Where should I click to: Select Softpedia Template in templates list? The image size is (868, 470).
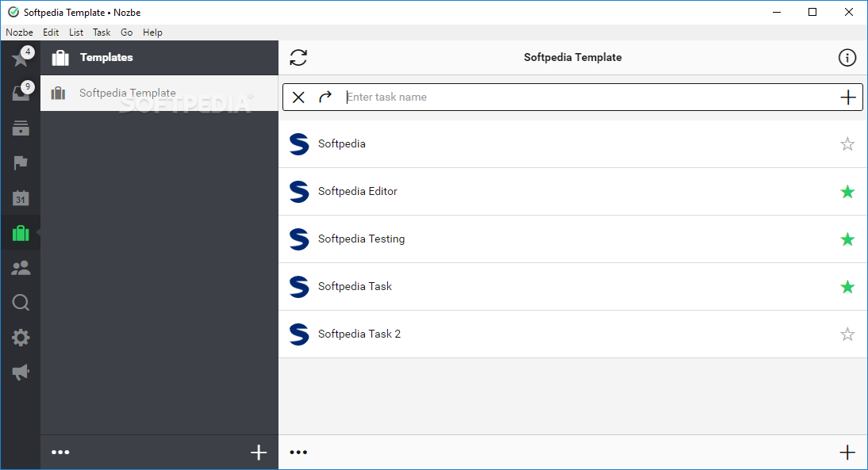tap(128, 94)
